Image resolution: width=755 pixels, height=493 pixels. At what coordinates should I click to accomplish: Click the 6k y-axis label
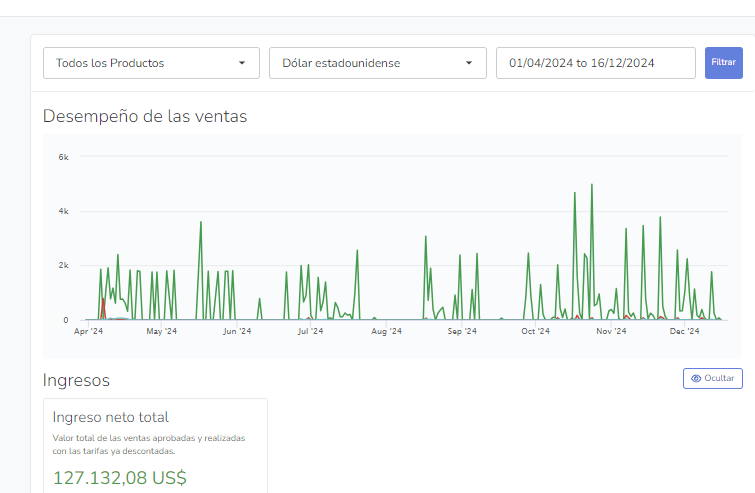coord(62,157)
